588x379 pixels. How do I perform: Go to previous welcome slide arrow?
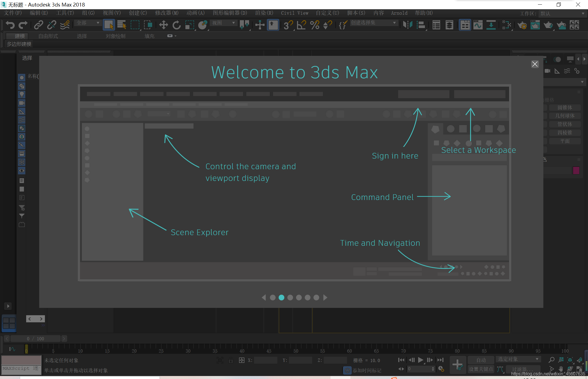264,298
